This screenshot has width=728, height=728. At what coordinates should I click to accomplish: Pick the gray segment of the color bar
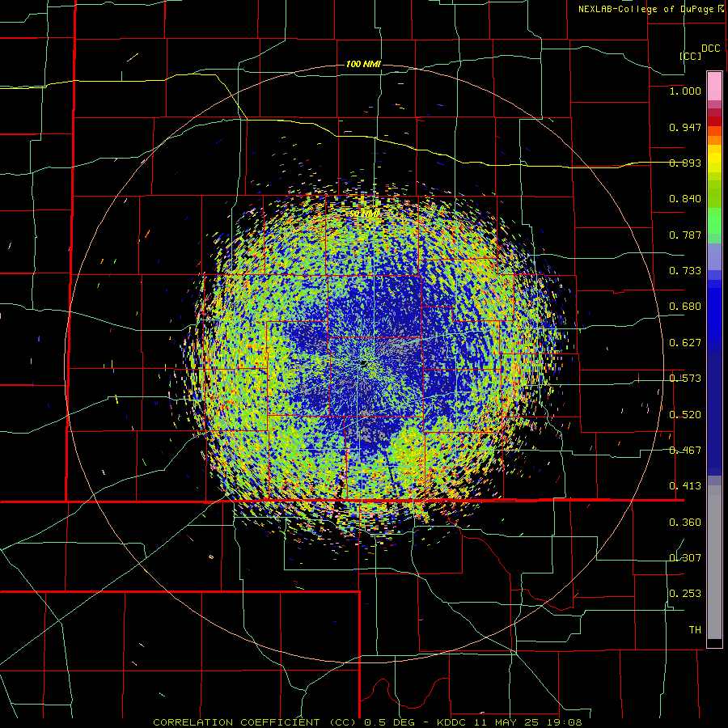[x=714, y=562]
